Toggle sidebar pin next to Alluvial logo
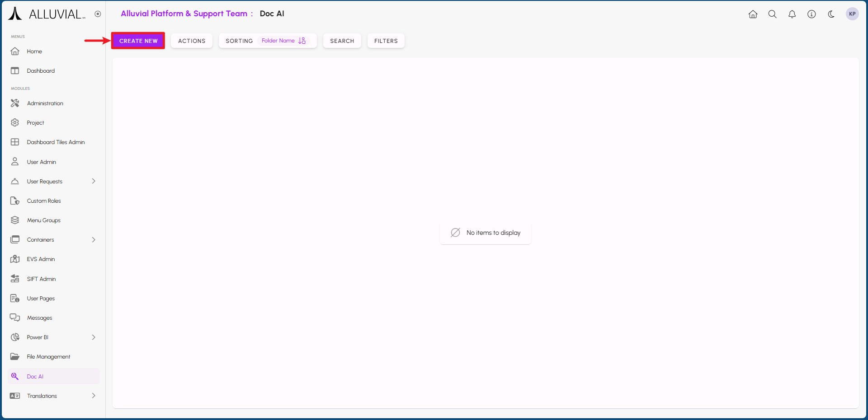This screenshot has height=420, width=868. [x=98, y=14]
